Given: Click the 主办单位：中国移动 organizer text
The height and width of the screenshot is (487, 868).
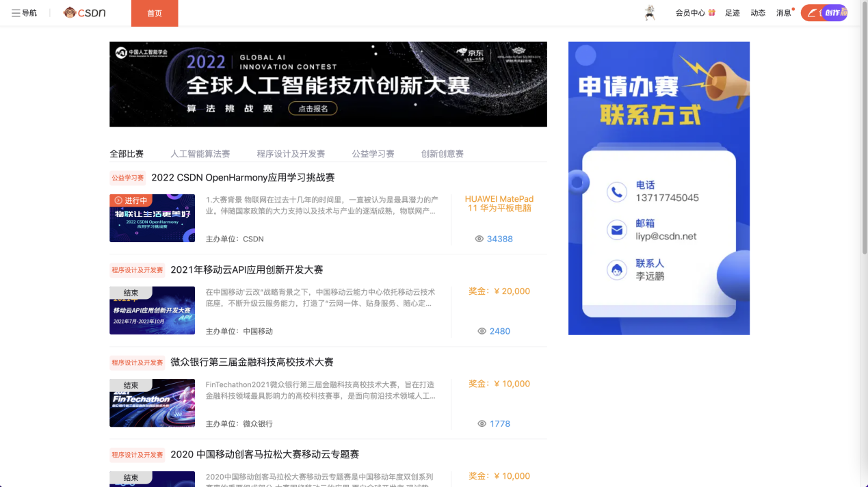Looking at the screenshot, I should click(x=239, y=332).
